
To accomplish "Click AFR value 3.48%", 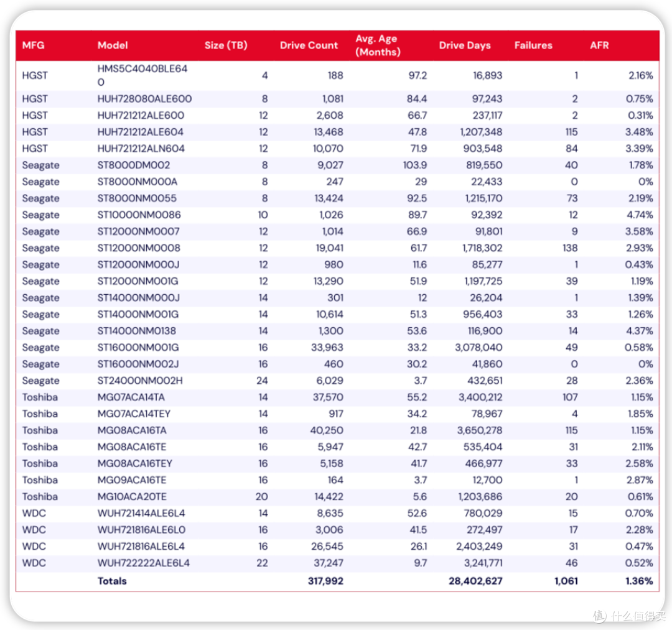I will coord(640,132).
